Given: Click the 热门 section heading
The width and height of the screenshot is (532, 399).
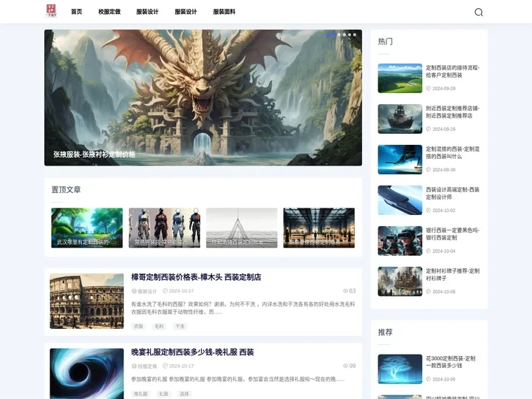Looking at the screenshot, I should 386,41.
